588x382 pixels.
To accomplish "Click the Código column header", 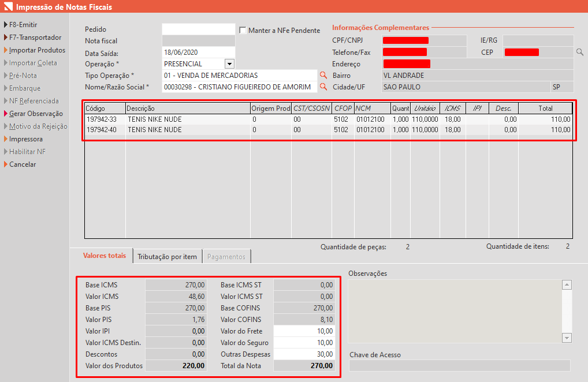I will (x=105, y=108).
